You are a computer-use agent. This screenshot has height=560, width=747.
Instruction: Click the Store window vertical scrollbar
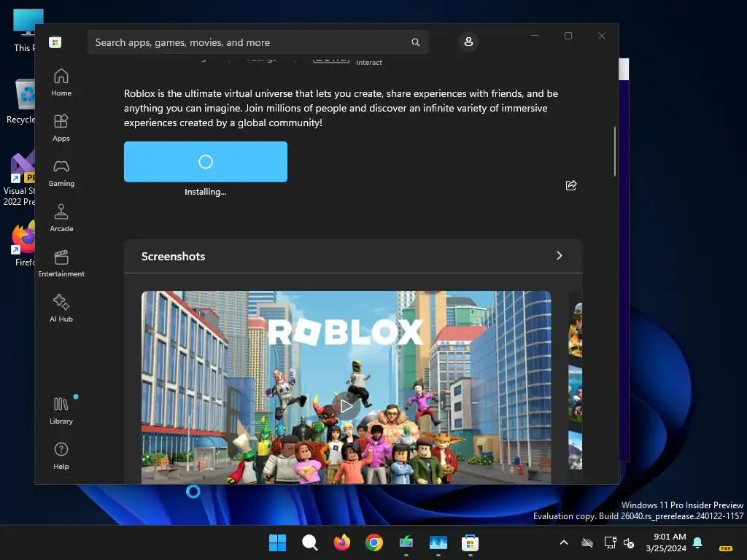(614, 152)
